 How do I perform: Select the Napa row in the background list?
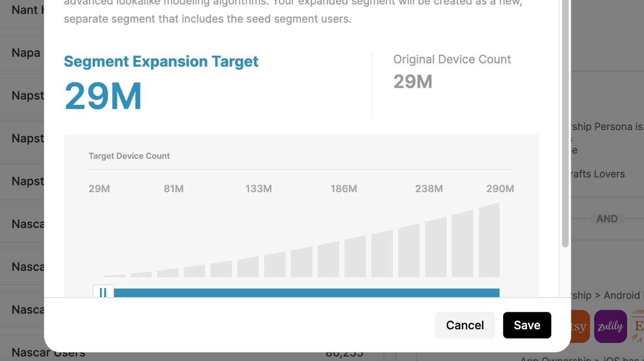[x=26, y=53]
